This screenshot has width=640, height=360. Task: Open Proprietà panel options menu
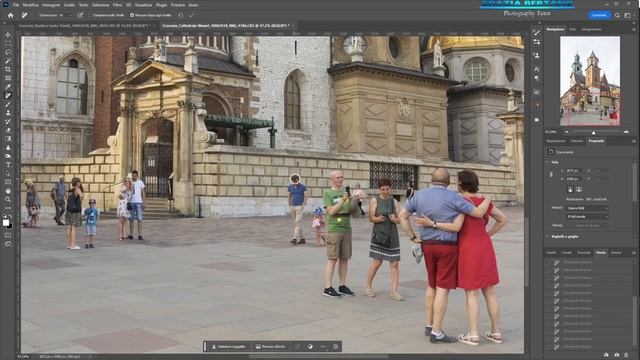633,141
